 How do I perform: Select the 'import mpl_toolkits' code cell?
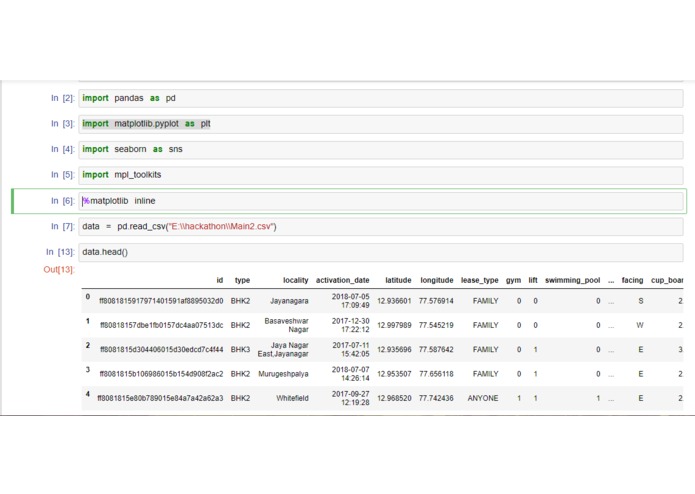coord(381,175)
